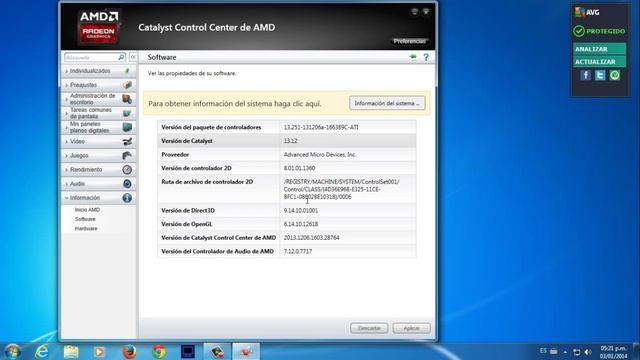This screenshot has height=360, width=640.
Task: Show hidden tray icons arrow
Action: pos(565,351)
